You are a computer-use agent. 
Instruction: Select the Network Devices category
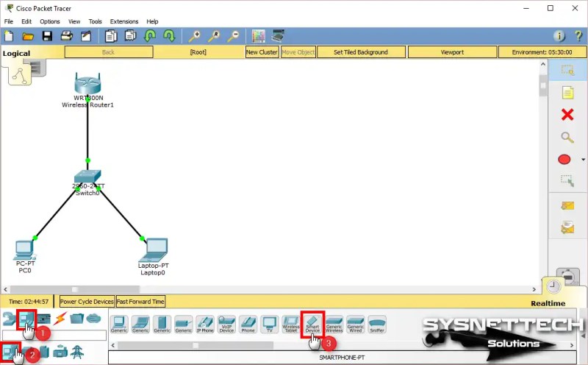8,319
